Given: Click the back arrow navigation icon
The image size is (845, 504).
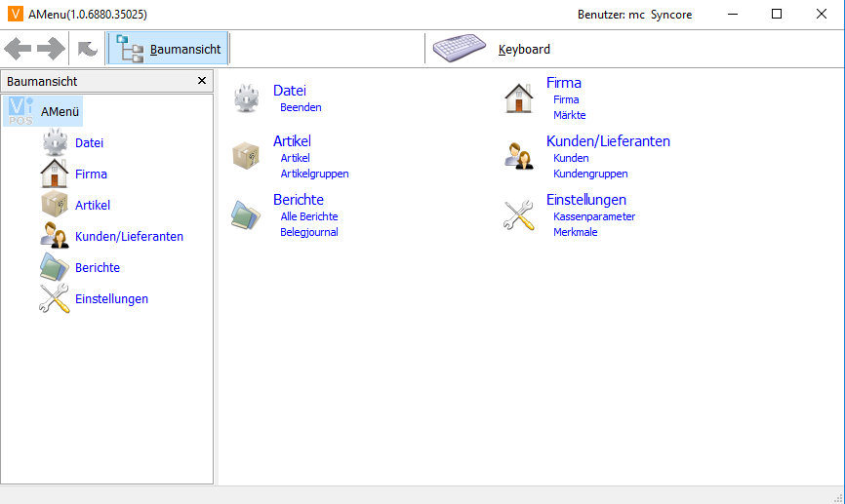Looking at the screenshot, I should point(19,49).
